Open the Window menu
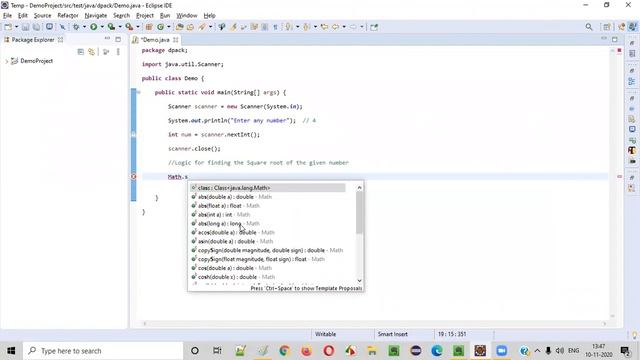The width and height of the screenshot is (640, 360). (x=187, y=16)
